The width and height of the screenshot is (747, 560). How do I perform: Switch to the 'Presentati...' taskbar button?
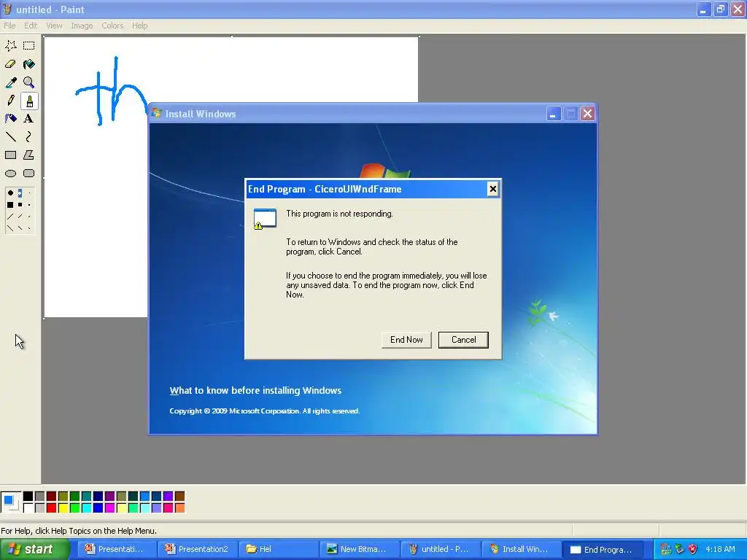(x=117, y=550)
